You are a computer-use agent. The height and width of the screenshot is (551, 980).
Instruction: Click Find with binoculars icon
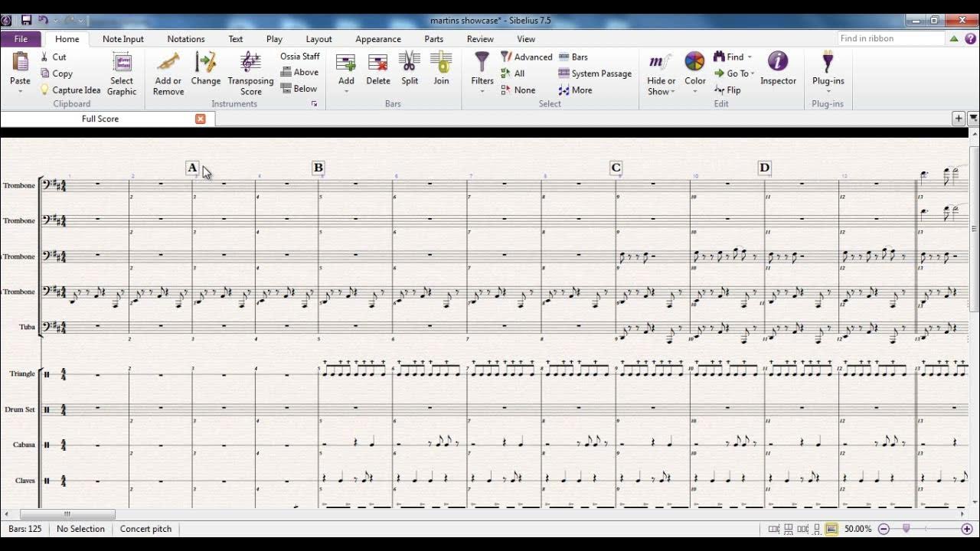pos(729,57)
